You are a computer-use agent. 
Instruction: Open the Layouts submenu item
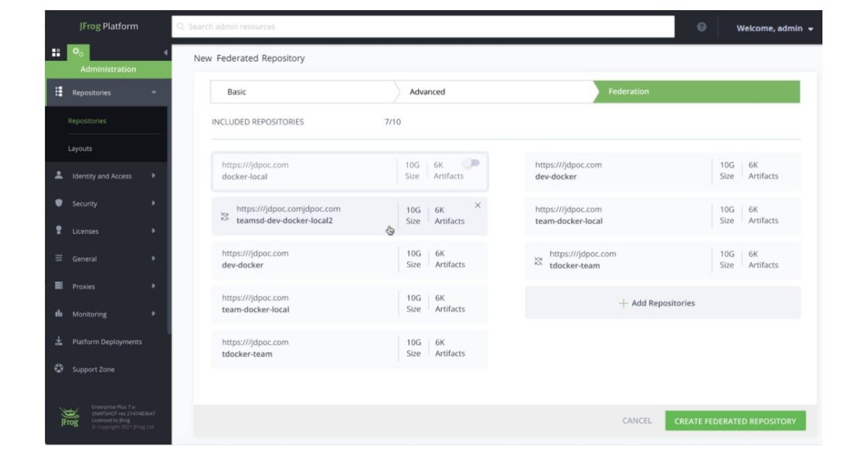click(x=80, y=148)
